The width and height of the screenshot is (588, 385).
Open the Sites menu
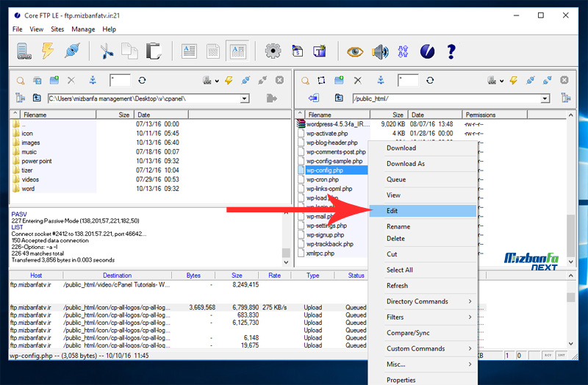pyautogui.click(x=57, y=29)
